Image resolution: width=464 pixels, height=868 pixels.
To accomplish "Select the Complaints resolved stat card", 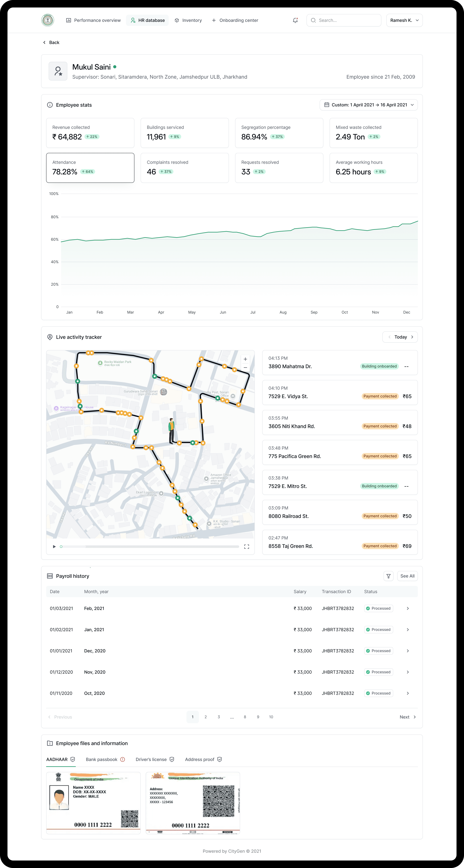I will (184, 168).
